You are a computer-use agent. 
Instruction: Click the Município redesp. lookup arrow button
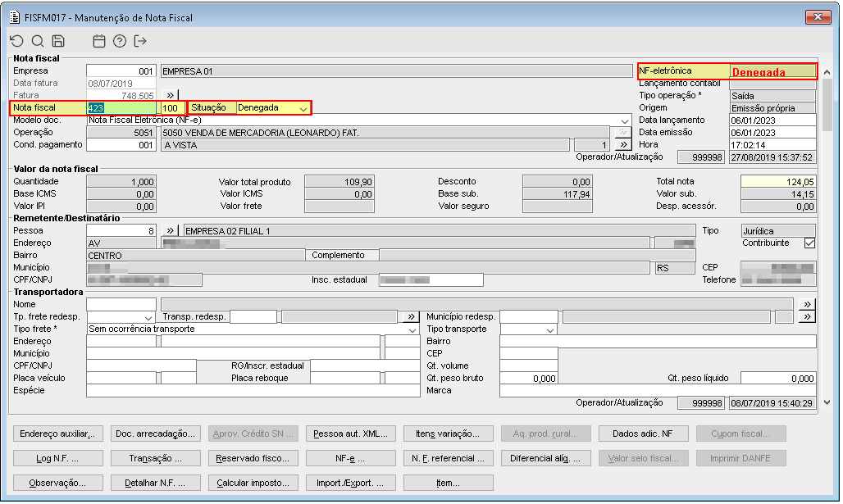point(807,316)
